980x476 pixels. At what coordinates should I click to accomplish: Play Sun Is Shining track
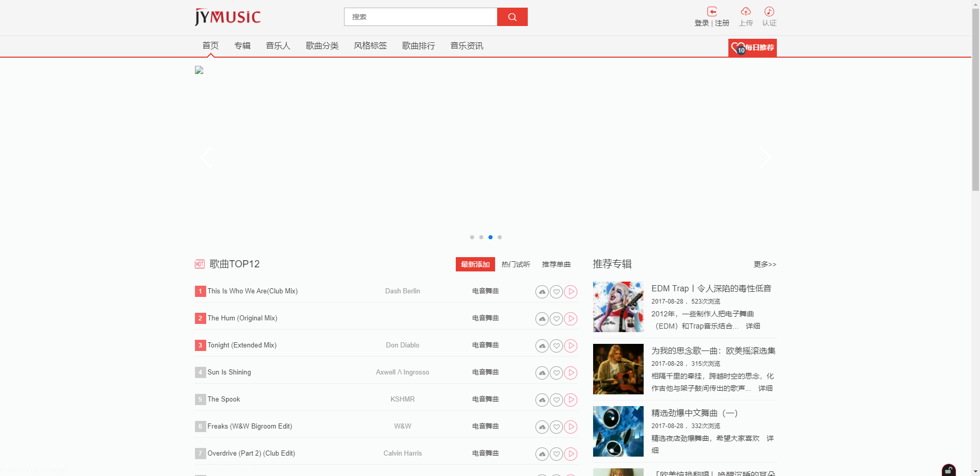point(571,373)
